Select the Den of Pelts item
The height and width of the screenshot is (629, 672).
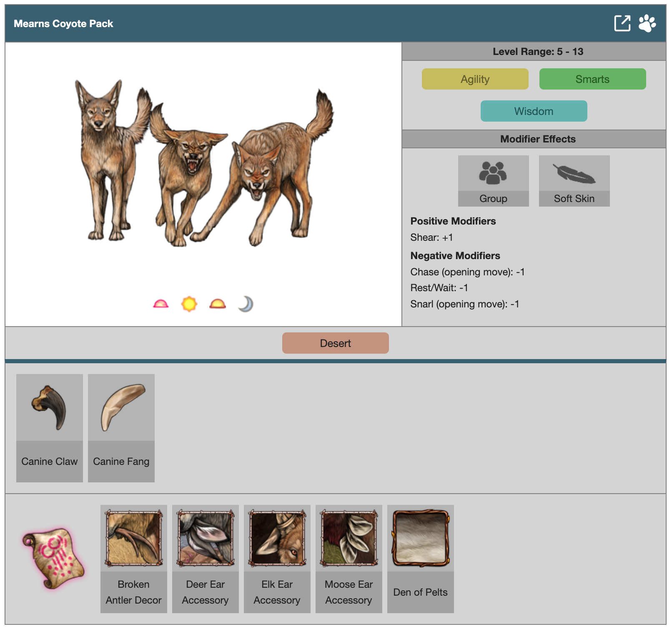[x=421, y=559]
